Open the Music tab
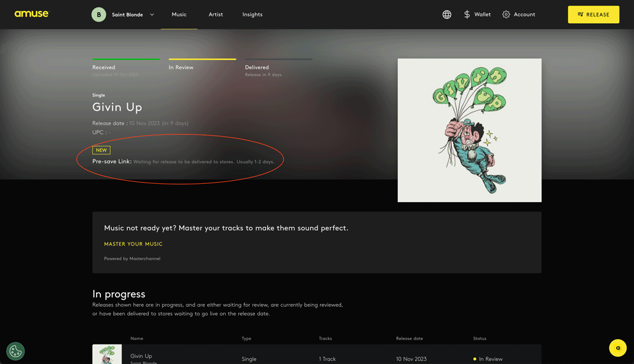 pyautogui.click(x=179, y=15)
